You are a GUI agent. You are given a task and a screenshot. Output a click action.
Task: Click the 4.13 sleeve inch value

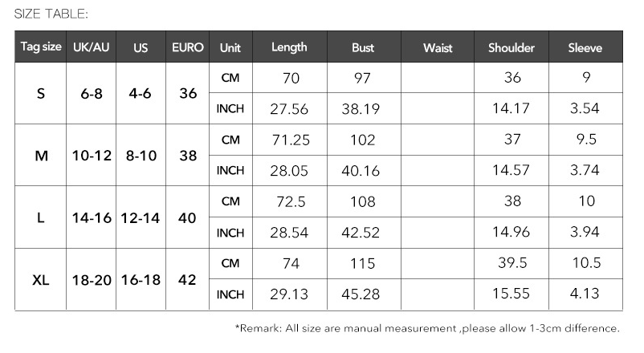[x=585, y=294]
